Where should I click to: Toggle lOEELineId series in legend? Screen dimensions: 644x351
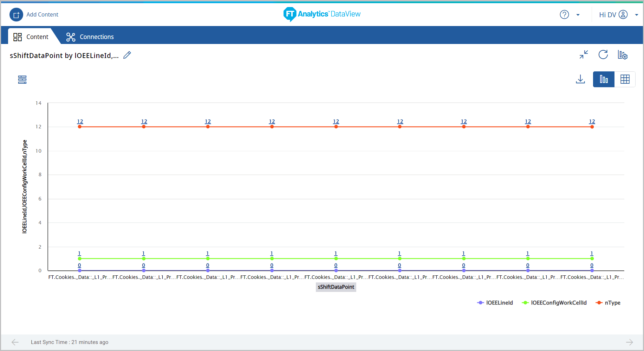coord(495,303)
